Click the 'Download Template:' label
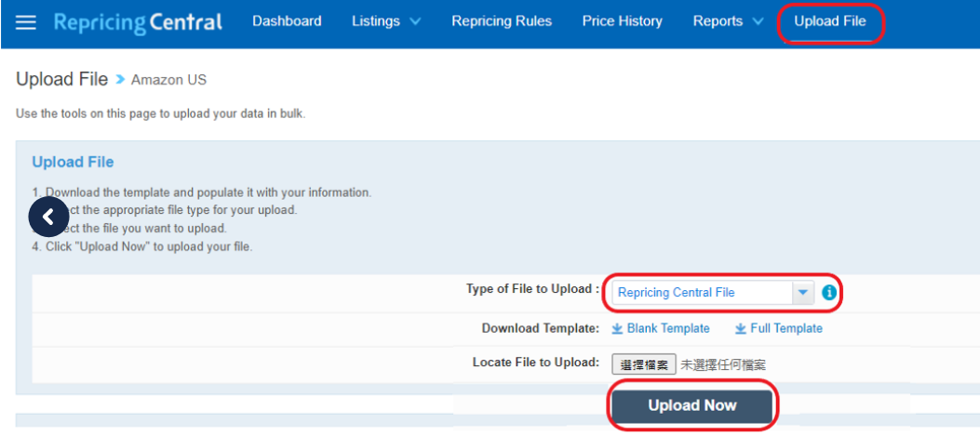 (x=541, y=328)
